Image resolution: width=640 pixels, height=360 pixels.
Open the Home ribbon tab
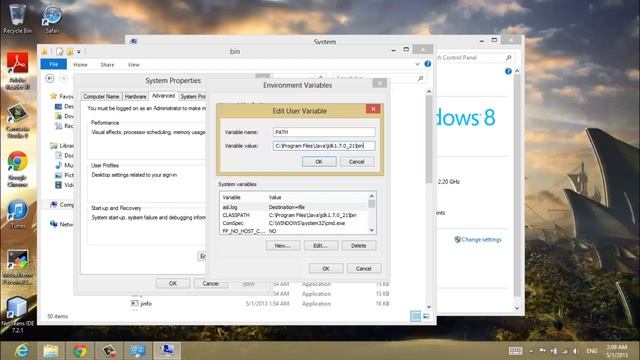80,64
